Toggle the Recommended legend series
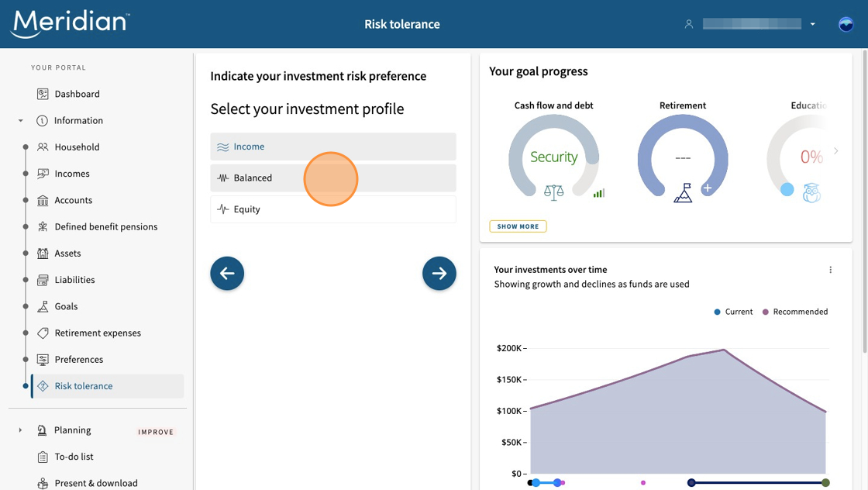This screenshot has height=490, width=868. point(795,312)
